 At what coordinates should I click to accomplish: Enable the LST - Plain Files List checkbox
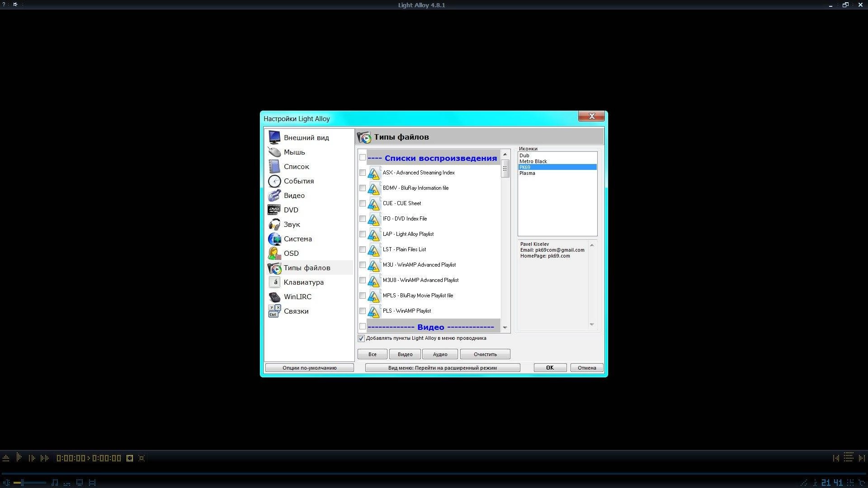point(363,249)
